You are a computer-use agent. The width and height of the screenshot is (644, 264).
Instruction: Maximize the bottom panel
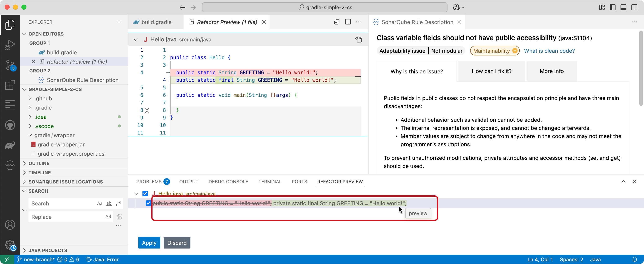[623, 181]
